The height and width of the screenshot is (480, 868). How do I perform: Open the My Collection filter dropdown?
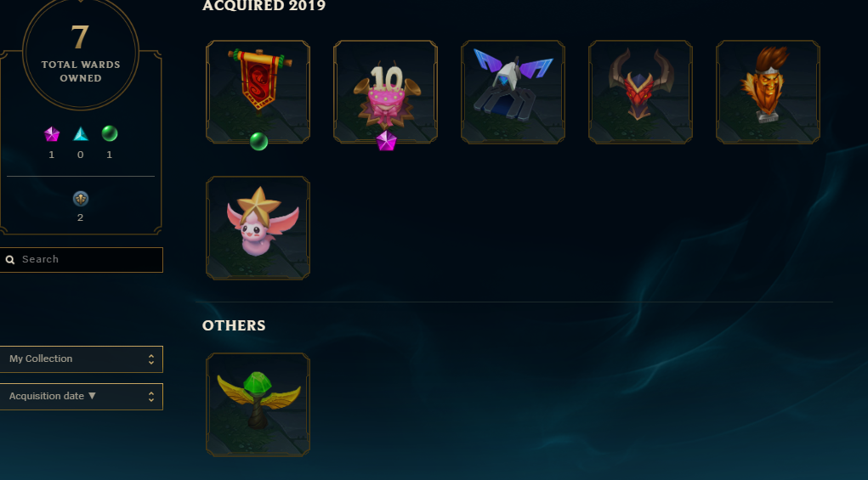(x=82, y=359)
